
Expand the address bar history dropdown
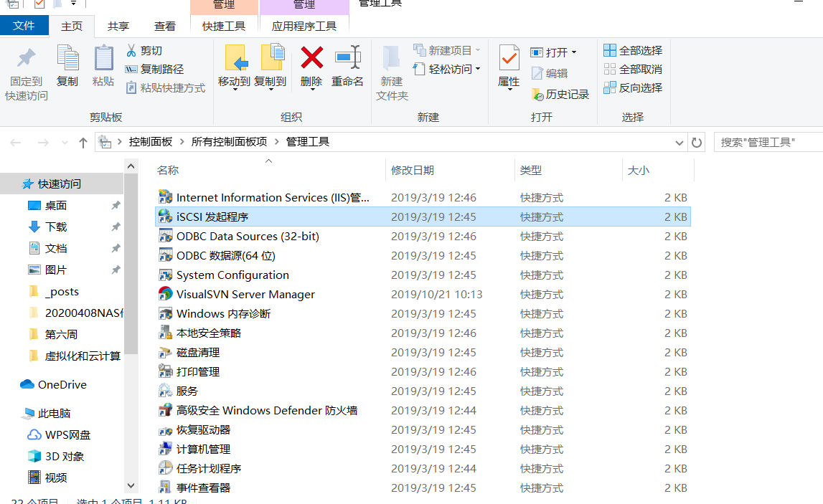point(679,143)
